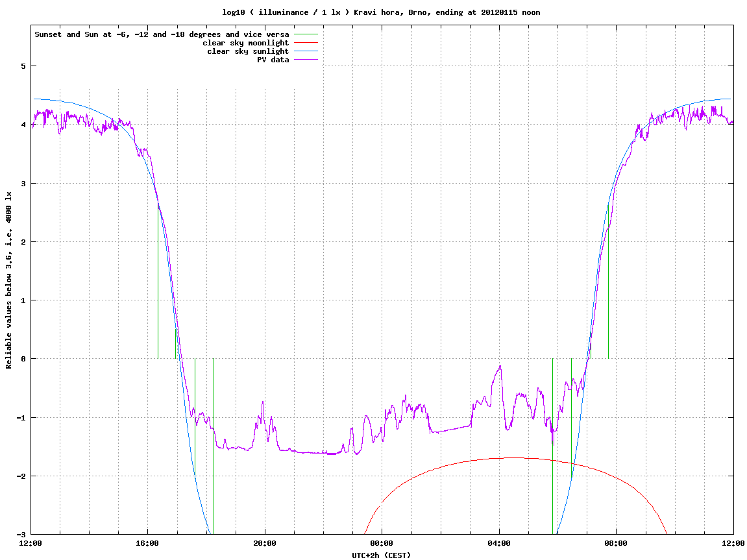Click the red legend line sample
The image size is (747, 560).
coord(306,43)
